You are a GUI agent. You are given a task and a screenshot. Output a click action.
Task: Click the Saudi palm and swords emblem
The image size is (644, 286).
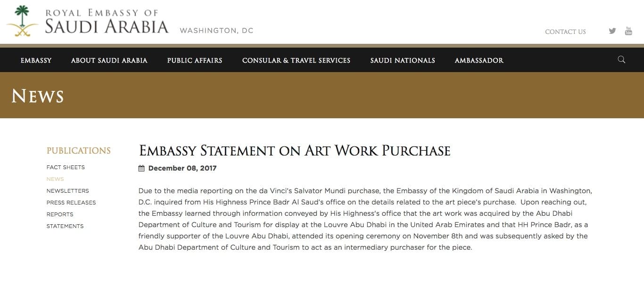click(x=22, y=21)
